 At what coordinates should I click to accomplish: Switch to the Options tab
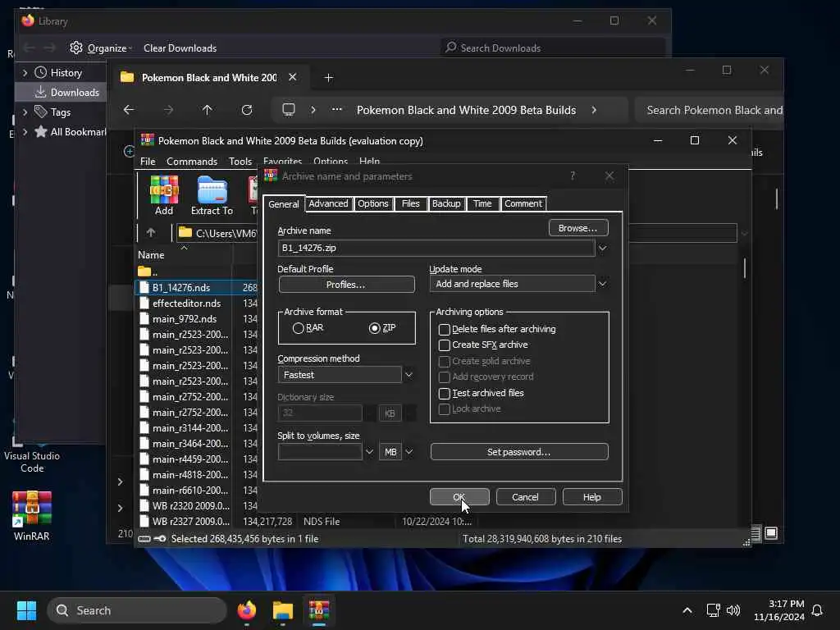coord(373,203)
